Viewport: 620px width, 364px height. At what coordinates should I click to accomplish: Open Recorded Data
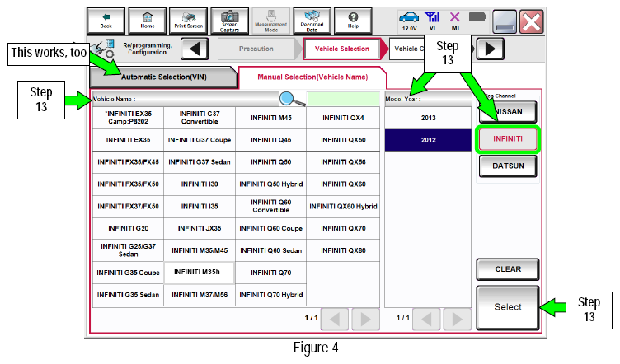click(312, 21)
